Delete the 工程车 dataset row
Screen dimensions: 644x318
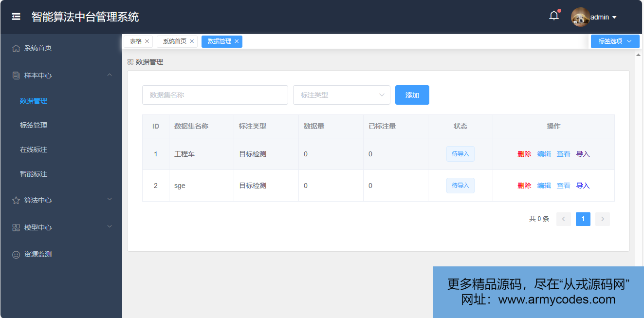524,154
